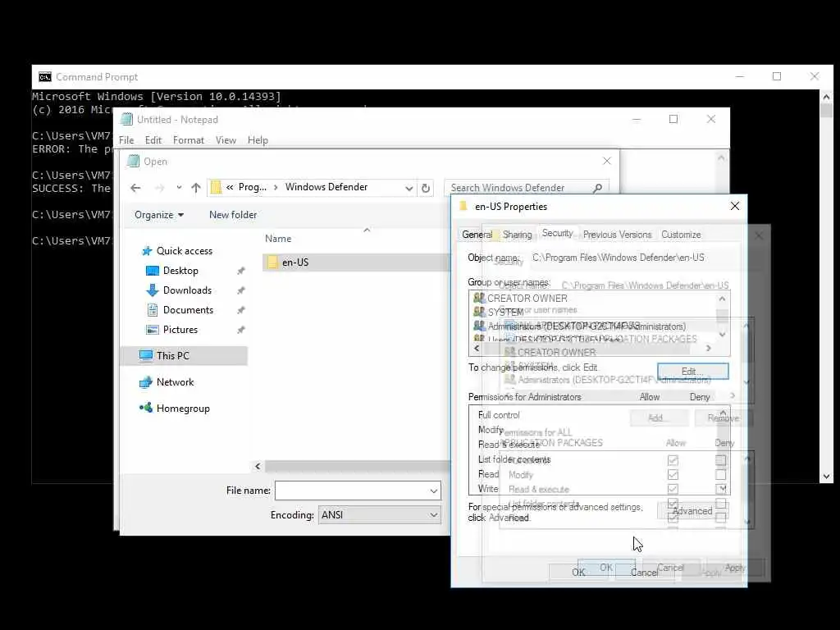Open the Previous Versions tab
Screen dimensions: 840x630
tap(617, 235)
